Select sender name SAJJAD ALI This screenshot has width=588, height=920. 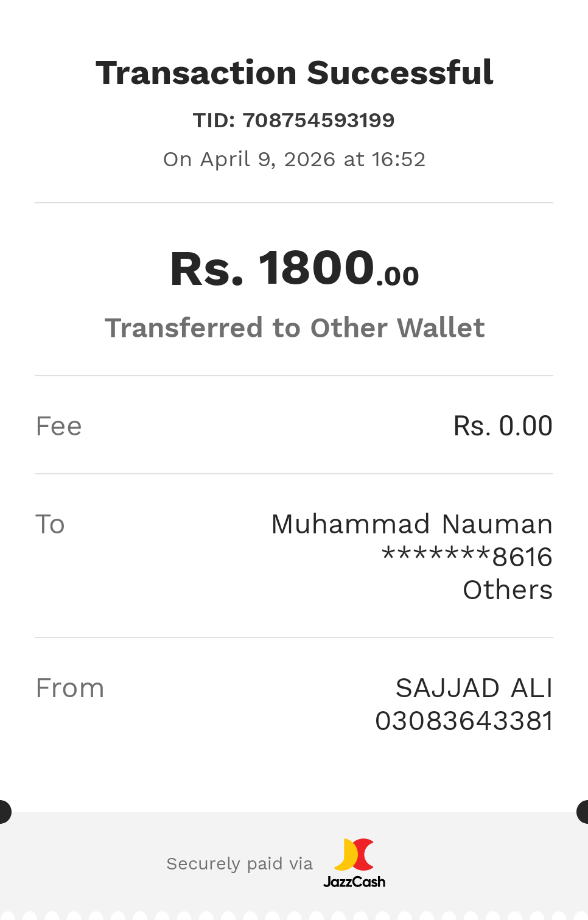click(x=474, y=689)
